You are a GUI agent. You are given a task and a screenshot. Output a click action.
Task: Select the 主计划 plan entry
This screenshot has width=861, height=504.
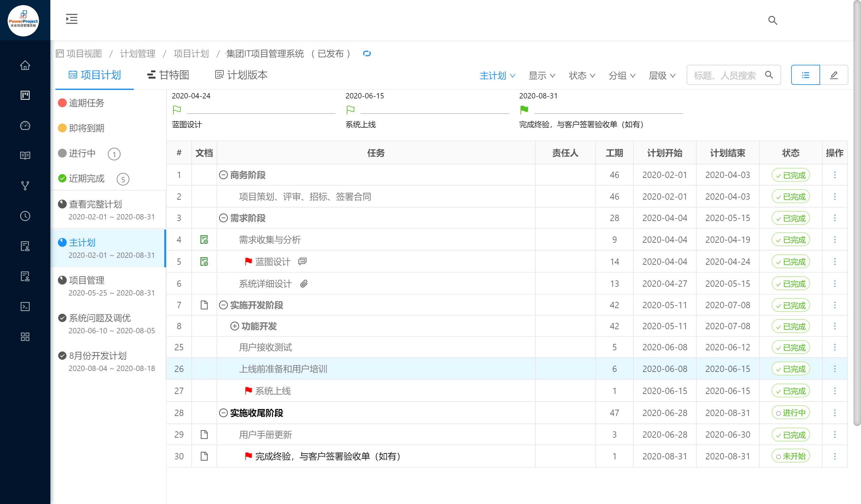tap(108, 248)
